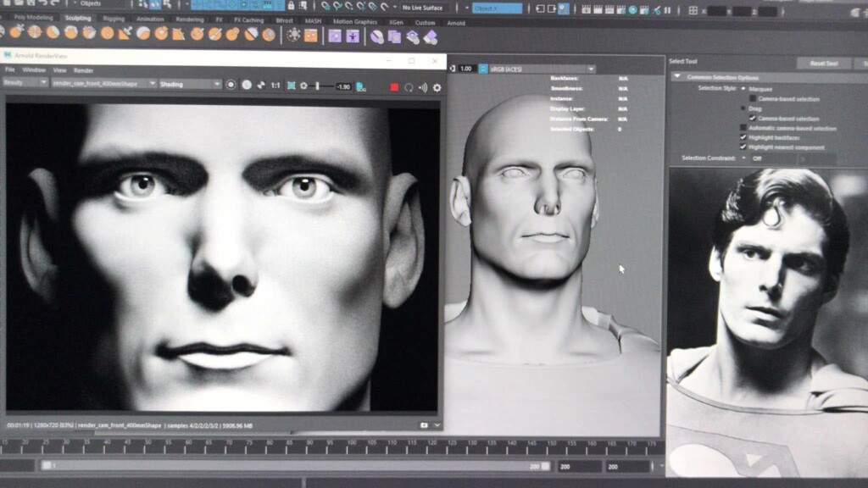Click the four-square grid icon near X field
This screenshot has width=868, height=488.
tap(693, 10)
